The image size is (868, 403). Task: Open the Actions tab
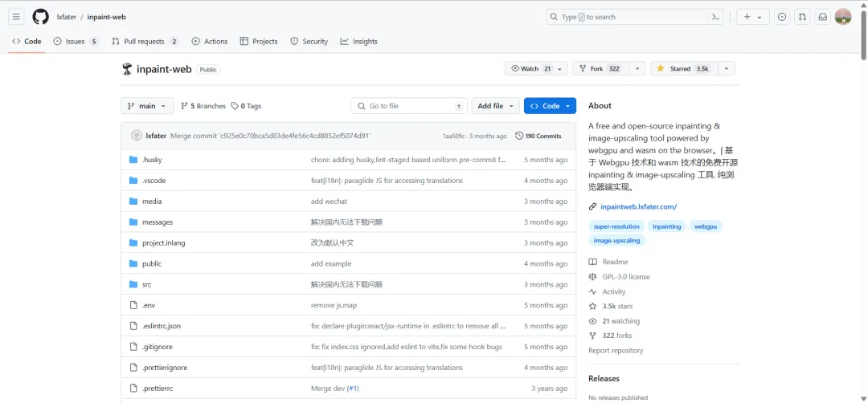coord(209,42)
